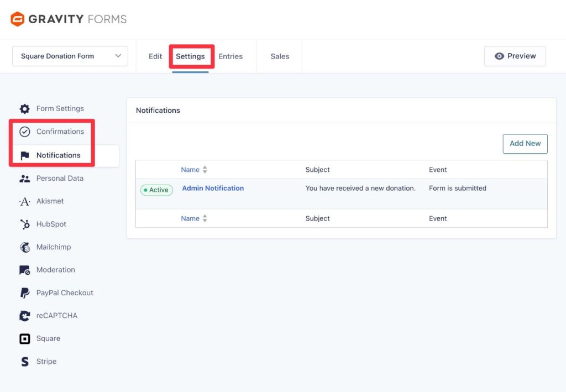Click the Preview button
The height and width of the screenshot is (392, 566).
(515, 56)
